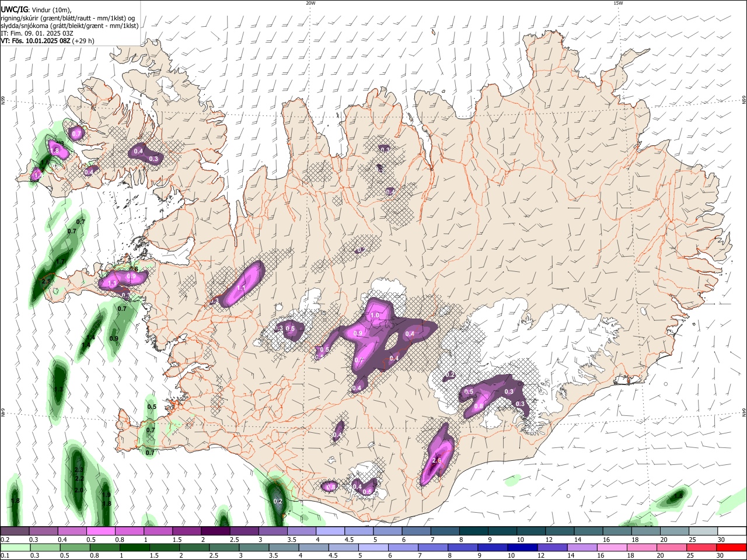This screenshot has height=560, width=747.
Task: Click the 2.6 snowfall value on the map
Action: (x=436, y=461)
